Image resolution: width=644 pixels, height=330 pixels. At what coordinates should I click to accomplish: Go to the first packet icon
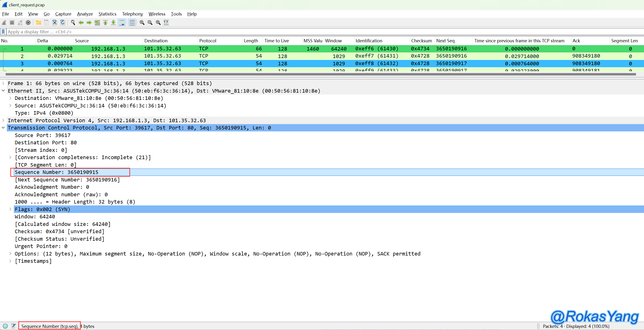tap(105, 23)
